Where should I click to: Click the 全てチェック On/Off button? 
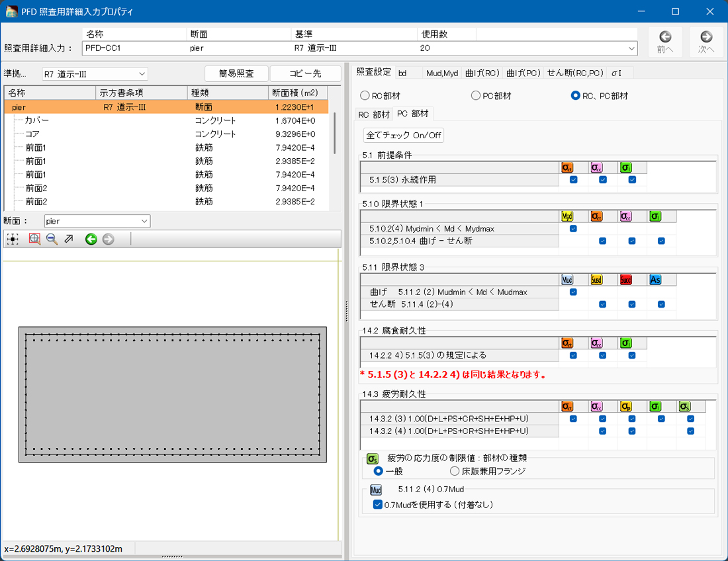point(404,136)
